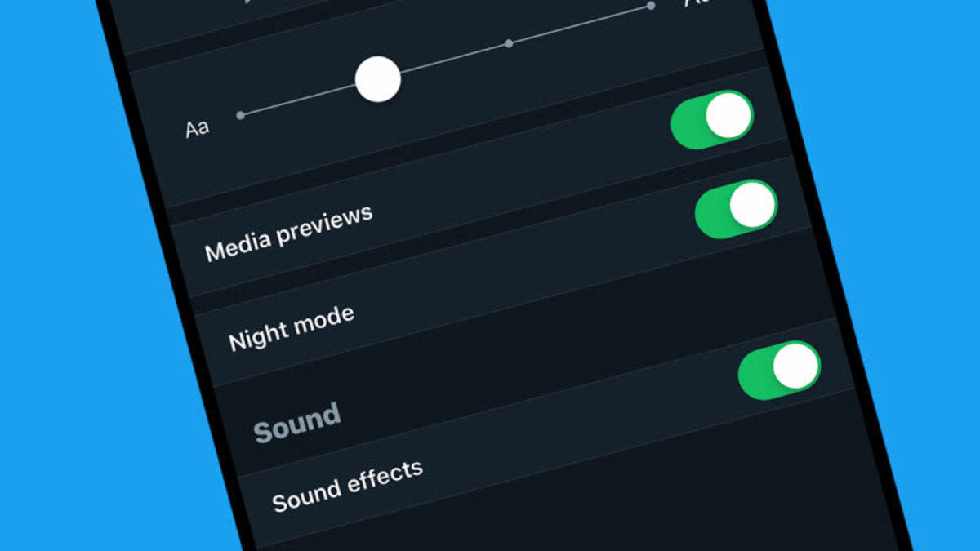Click the green area of Sound effects switch
The width and height of the screenshot is (980, 551).
(x=755, y=377)
